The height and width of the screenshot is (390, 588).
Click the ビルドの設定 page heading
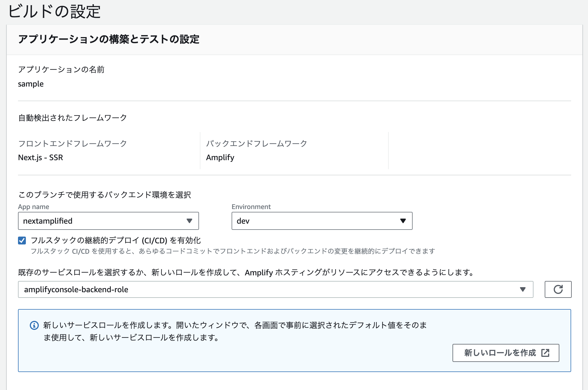tap(55, 12)
